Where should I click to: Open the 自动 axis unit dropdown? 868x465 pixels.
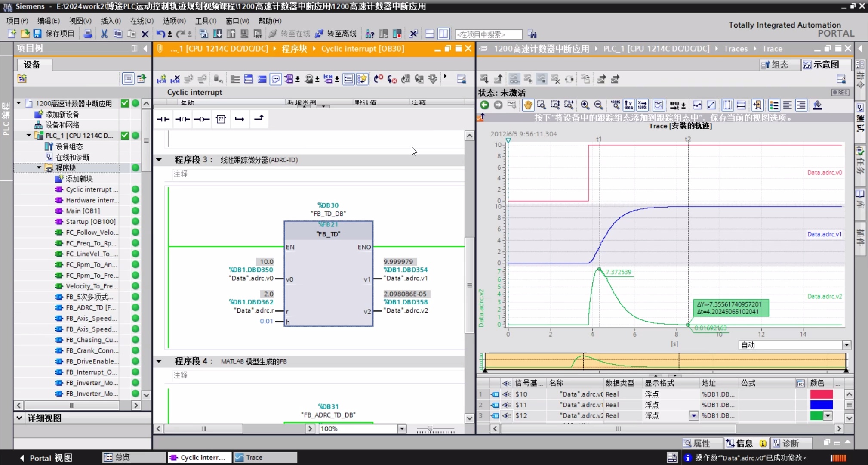point(846,345)
